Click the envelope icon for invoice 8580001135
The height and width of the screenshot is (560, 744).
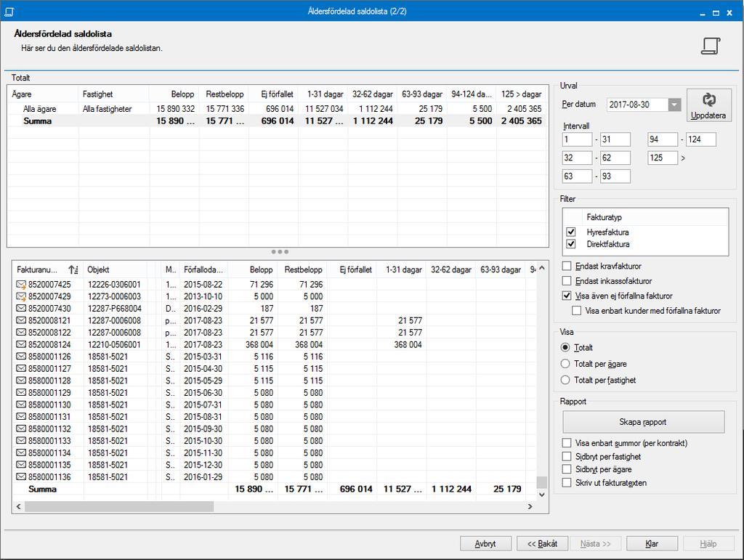(x=21, y=465)
